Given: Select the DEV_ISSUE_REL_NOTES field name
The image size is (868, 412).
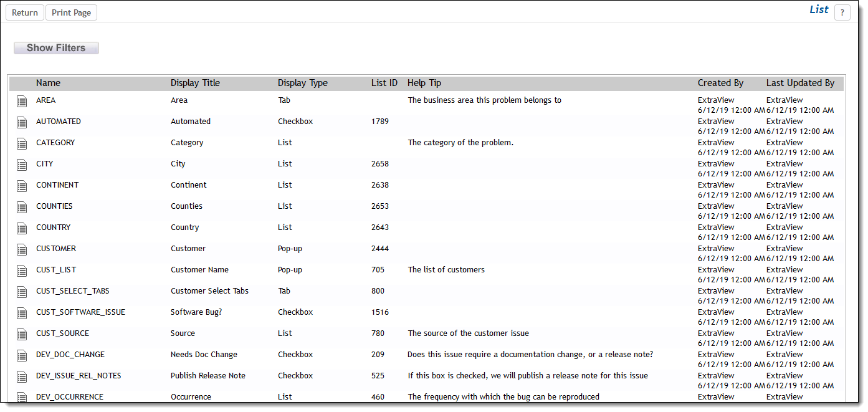Looking at the screenshot, I should pos(79,375).
